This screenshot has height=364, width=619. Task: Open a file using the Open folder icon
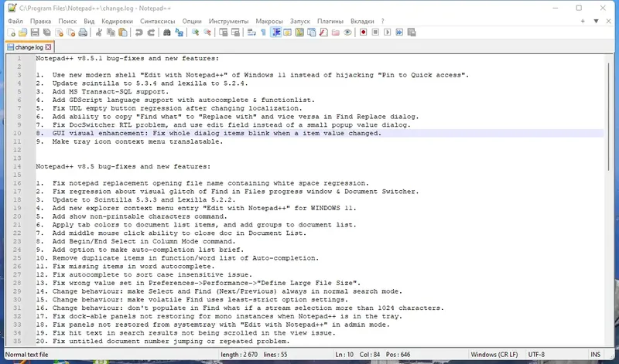click(23, 32)
